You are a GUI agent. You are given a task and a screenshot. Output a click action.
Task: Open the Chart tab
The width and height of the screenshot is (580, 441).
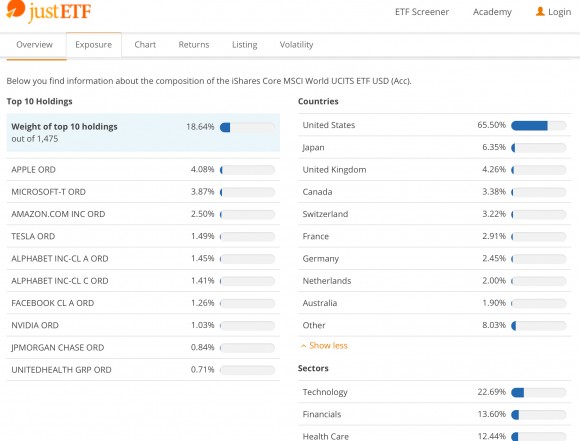point(145,45)
